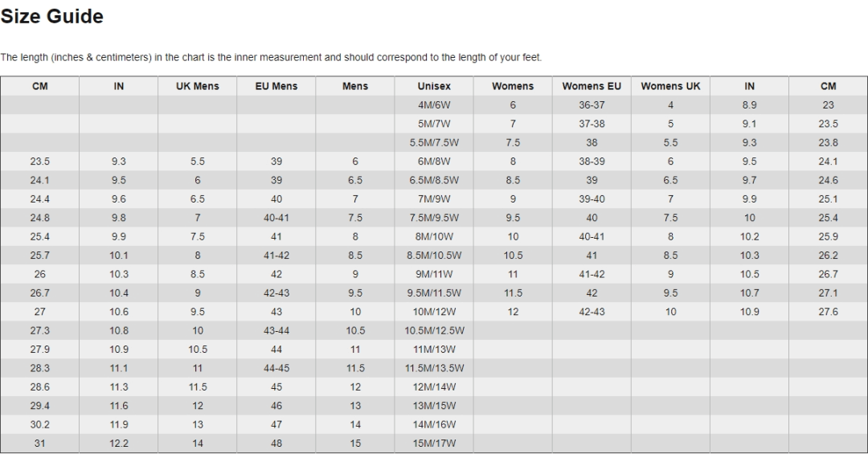This screenshot has height=454, width=868.
Task: Click CM value 28.6
Action: pyautogui.click(x=40, y=387)
